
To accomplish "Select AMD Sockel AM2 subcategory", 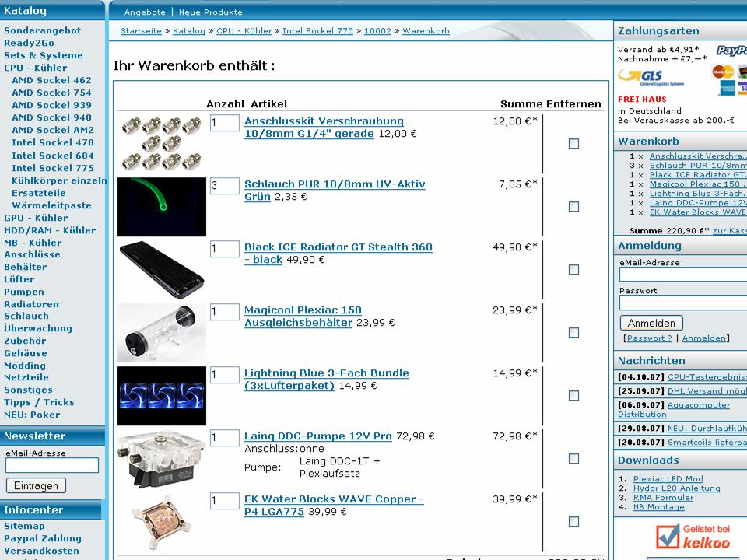I will pos(53,130).
